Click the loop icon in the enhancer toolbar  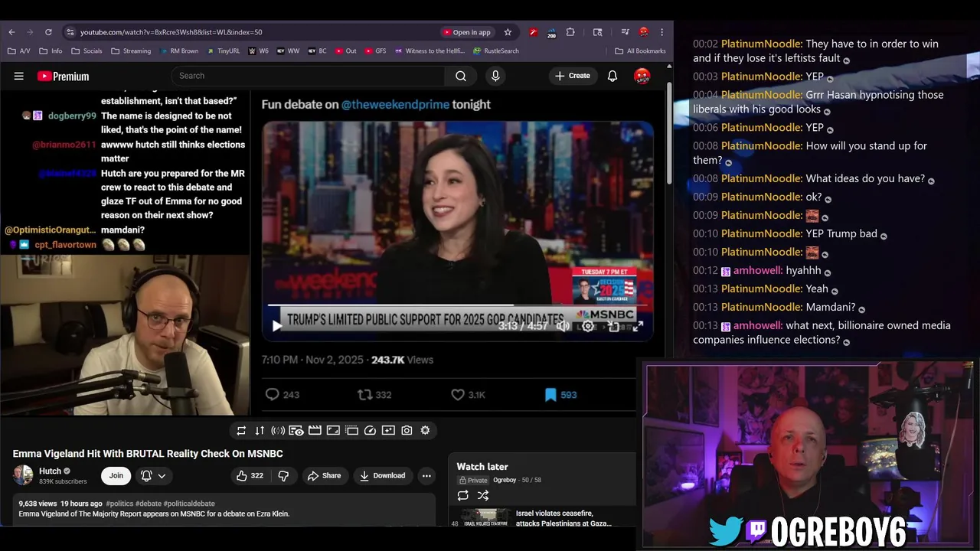click(241, 431)
